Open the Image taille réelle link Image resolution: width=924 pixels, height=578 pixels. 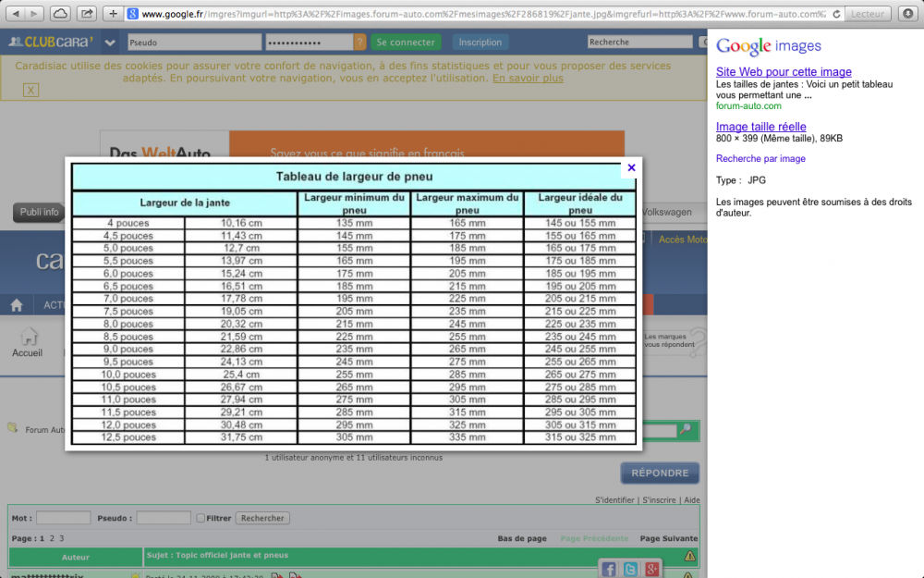click(x=760, y=127)
